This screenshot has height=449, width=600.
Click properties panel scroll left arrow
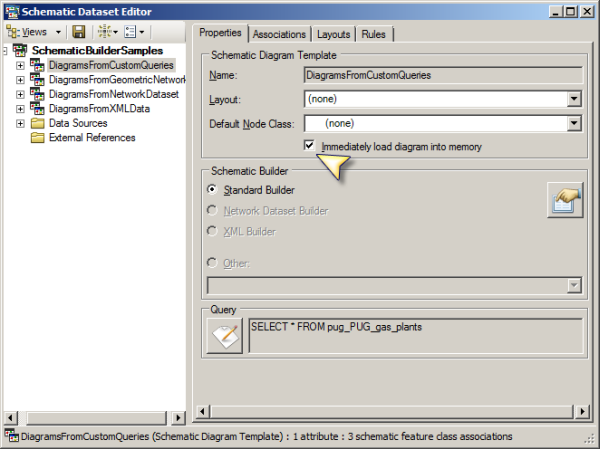click(x=203, y=411)
